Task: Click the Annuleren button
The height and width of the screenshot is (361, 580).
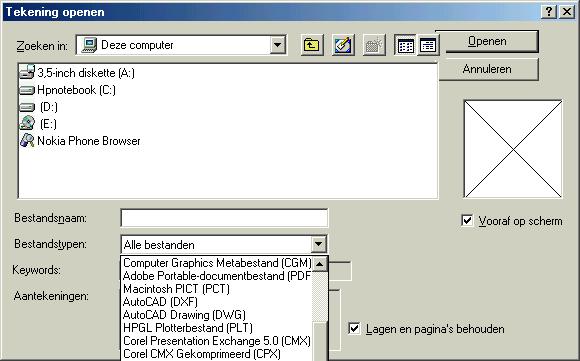Action: tap(487, 69)
